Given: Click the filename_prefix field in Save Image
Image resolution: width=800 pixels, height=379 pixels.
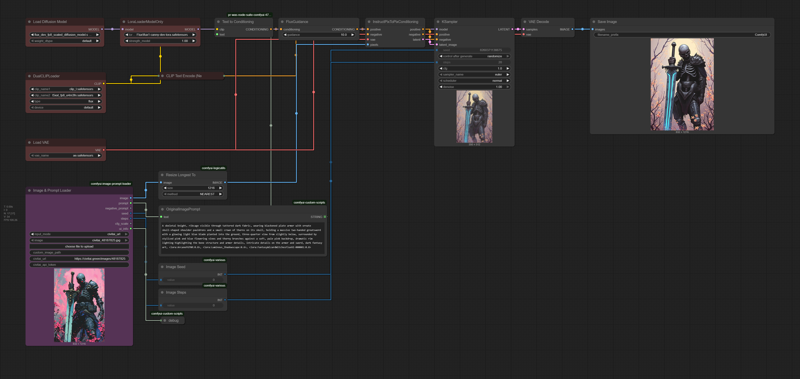Looking at the screenshot, I should click(682, 35).
